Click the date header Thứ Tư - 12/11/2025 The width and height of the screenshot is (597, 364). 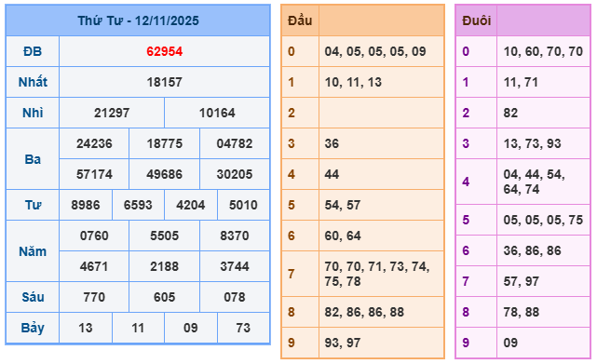(138, 20)
